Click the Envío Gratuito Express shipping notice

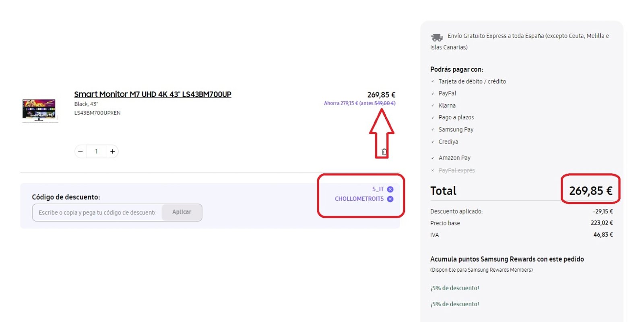click(520, 42)
